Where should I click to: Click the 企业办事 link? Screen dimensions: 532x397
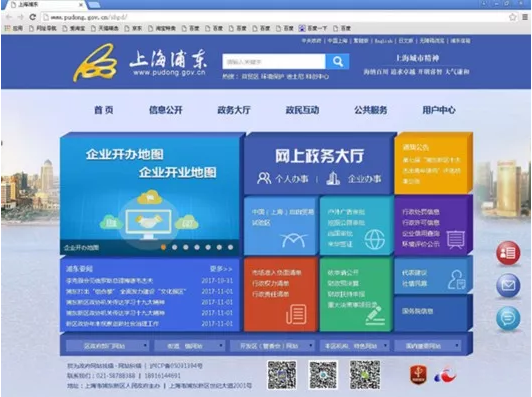[364, 178]
